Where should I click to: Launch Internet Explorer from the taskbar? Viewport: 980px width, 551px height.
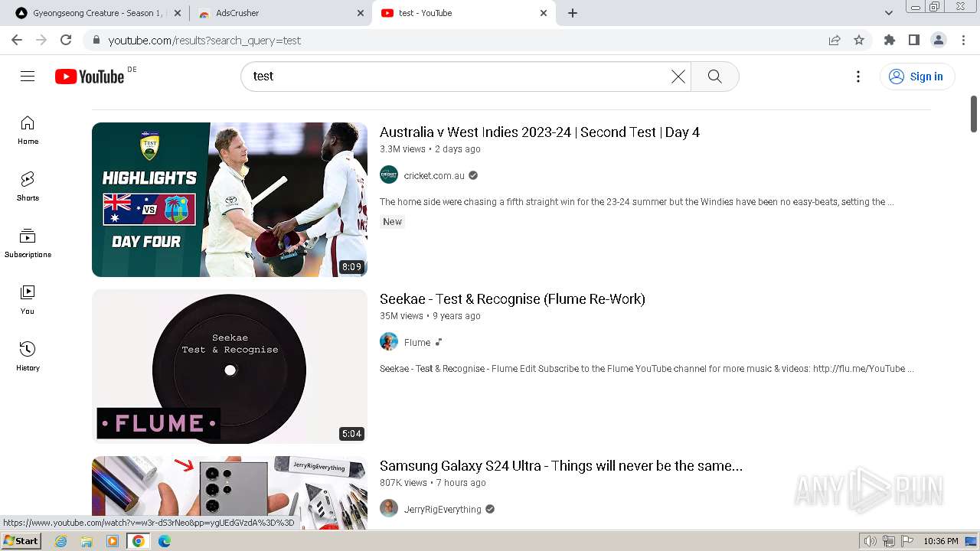[x=61, y=541]
